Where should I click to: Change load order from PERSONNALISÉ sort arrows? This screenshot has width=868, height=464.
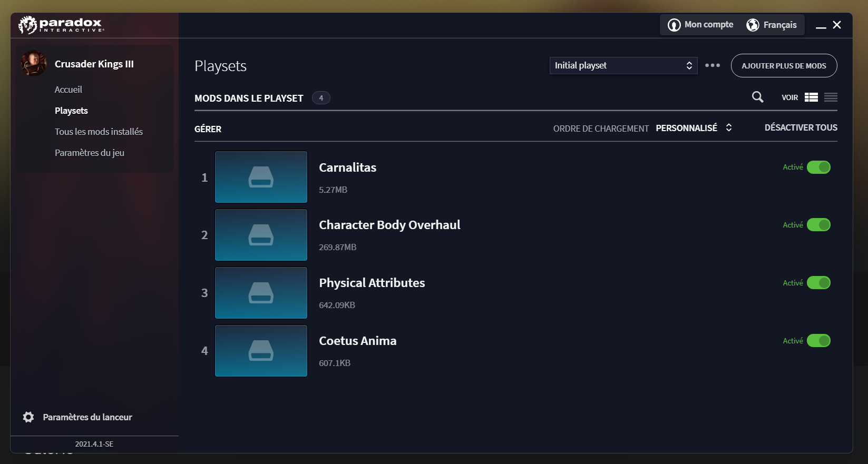(x=729, y=127)
